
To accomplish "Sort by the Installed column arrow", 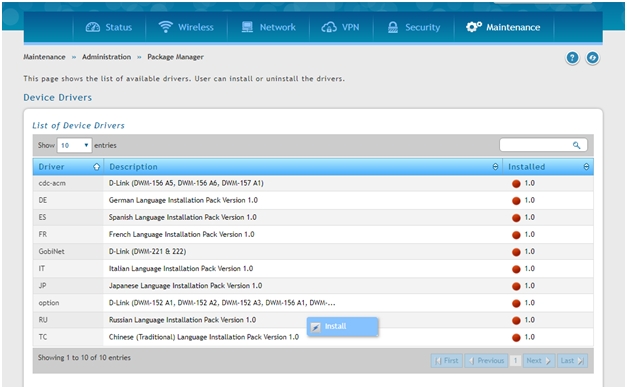I will (x=586, y=167).
